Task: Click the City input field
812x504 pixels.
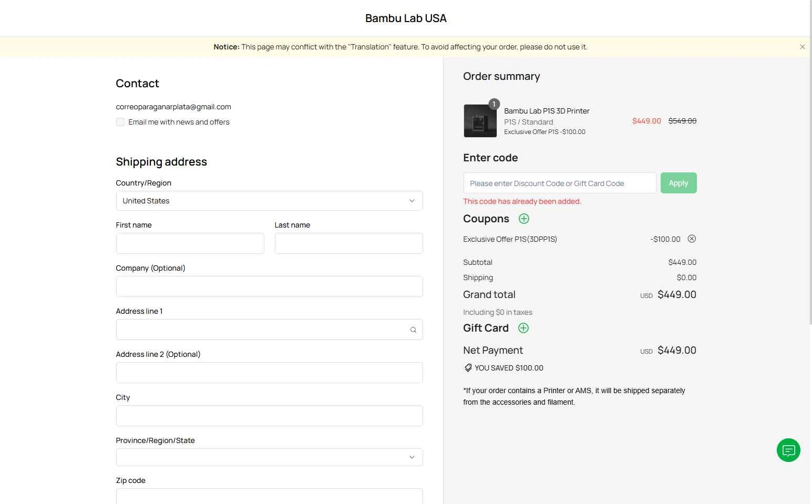Action: [269, 416]
